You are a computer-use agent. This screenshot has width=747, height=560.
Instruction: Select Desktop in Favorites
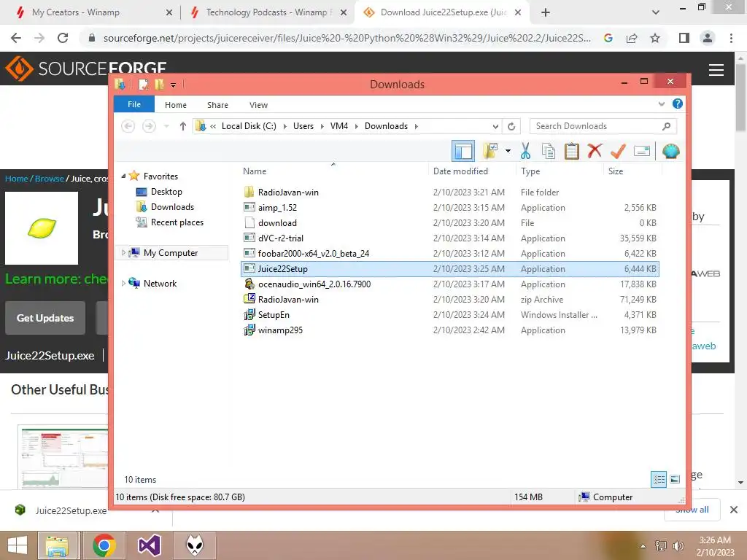166,192
